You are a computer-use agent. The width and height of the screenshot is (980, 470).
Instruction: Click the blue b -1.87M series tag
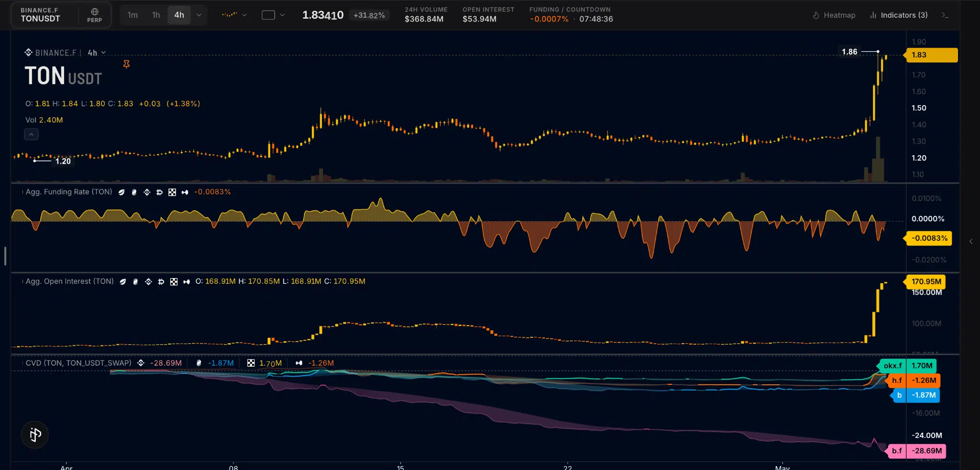(915, 395)
